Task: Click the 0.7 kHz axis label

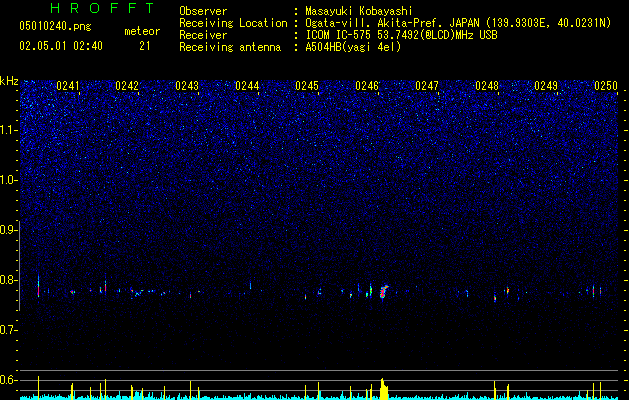Action: click(8, 330)
